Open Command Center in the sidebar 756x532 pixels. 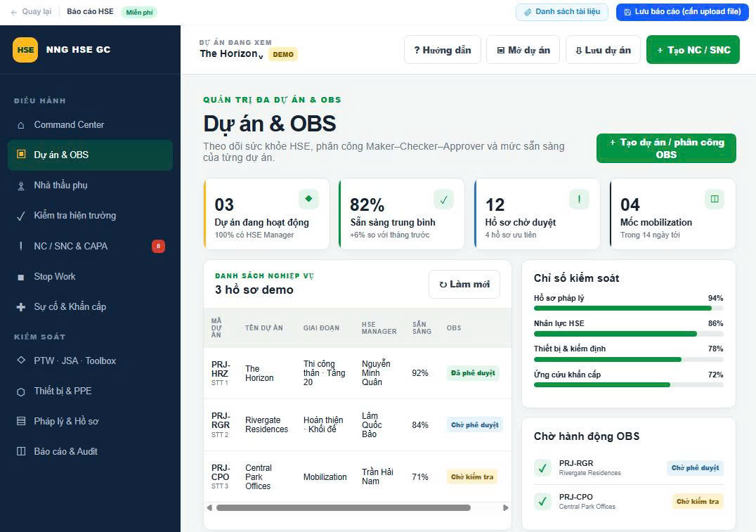[90, 125]
